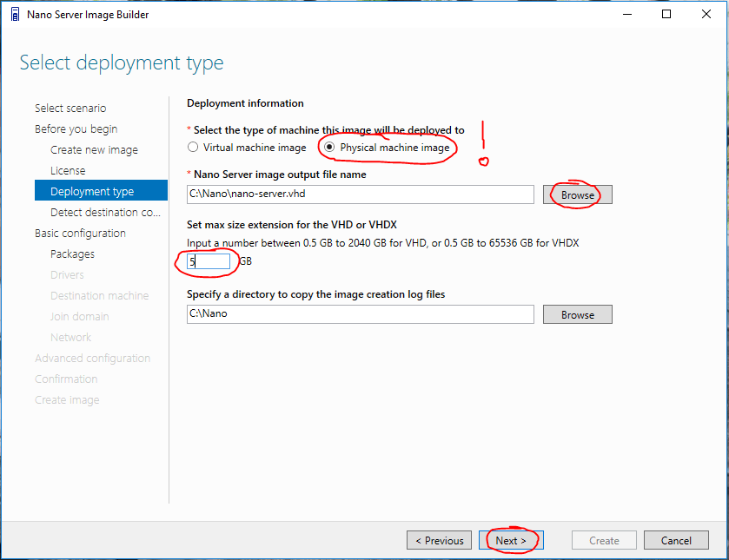Click the 'Select deployment type' heading
729x560 pixels.
pos(122,63)
